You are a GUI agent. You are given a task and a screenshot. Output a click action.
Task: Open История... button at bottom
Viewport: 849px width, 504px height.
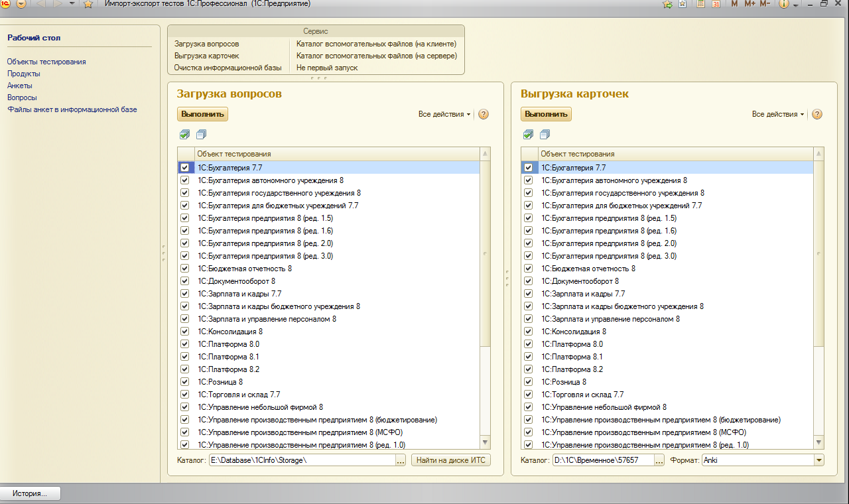(x=31, y=493)
